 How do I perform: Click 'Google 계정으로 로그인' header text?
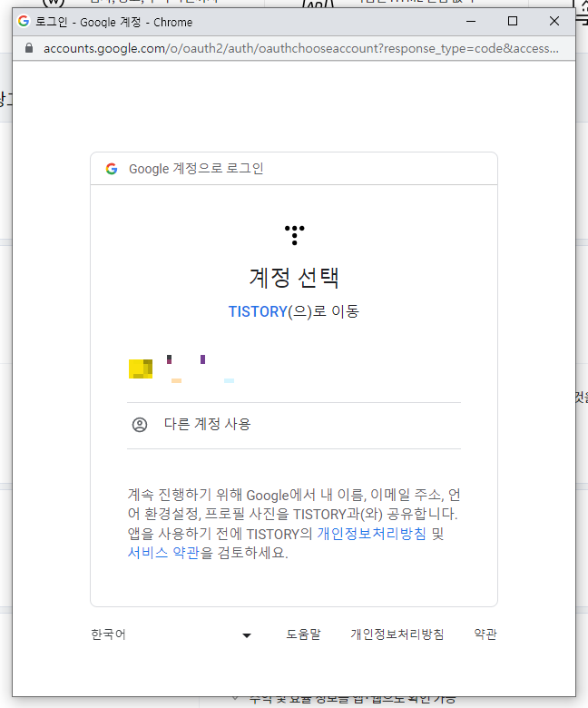[196, 169]
